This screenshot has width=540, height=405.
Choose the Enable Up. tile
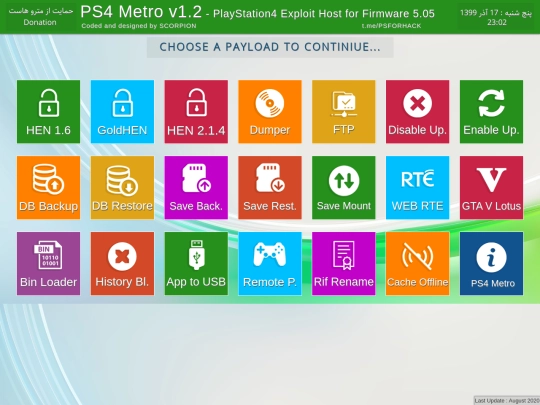(491, 112)
